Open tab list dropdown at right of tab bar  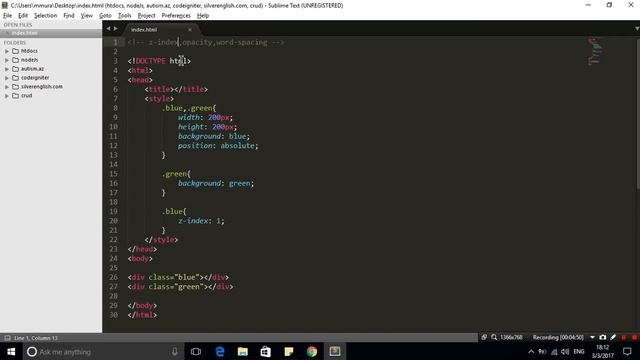click(x=636, y=29)
